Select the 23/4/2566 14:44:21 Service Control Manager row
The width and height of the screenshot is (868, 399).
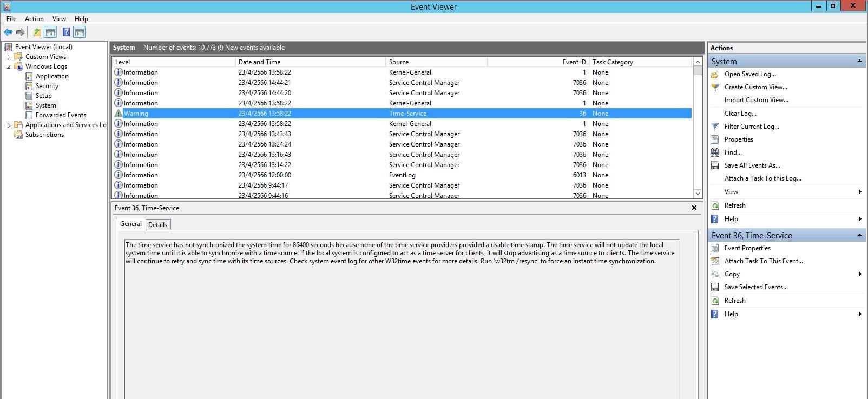pos(402,83)
